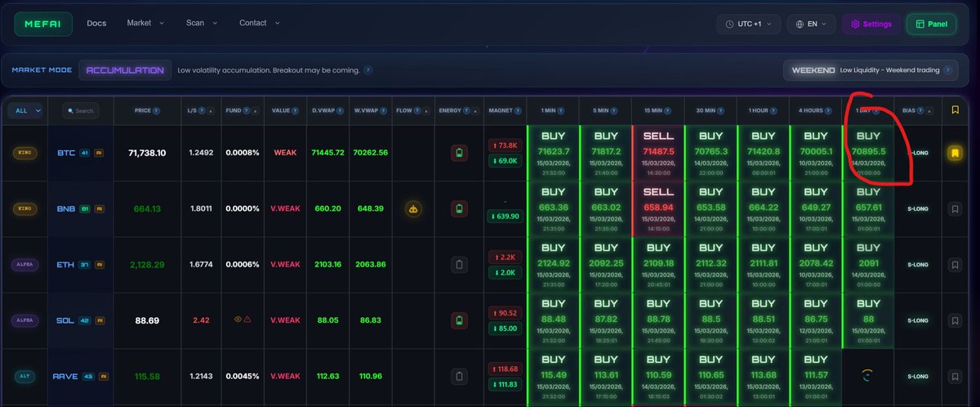Click the KING tag on BNB row
Image resolution: width=980 pixels, height=407 pixels.
click(24, 209)
